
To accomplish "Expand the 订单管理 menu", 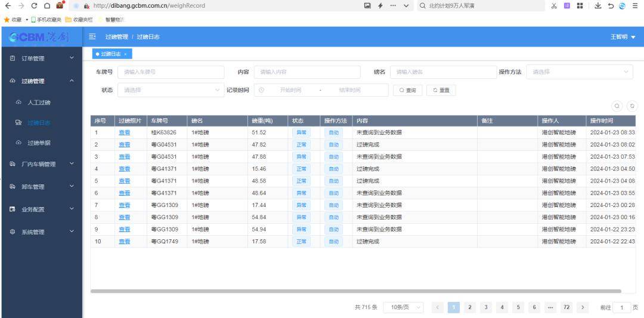I will pyautogui.click(x=41, y=58).
